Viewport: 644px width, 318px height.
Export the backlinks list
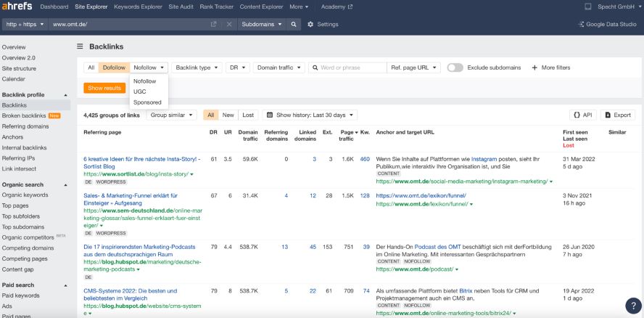618,115
